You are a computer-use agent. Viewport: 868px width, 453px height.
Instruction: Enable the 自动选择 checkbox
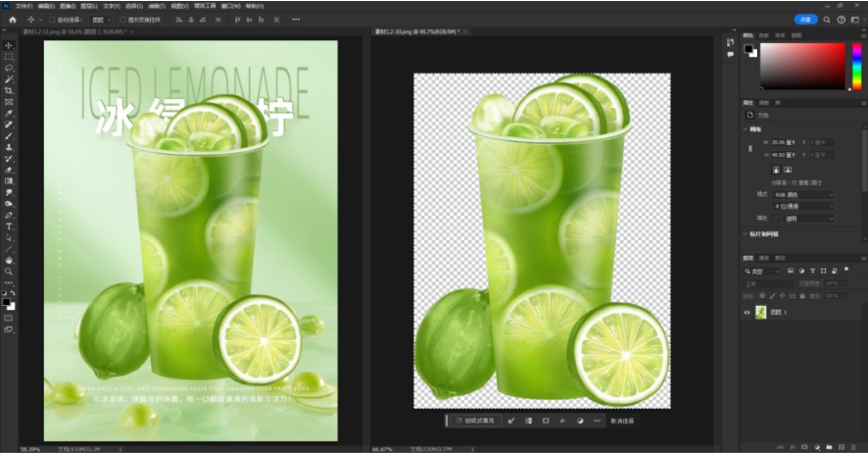coord(53,19)
